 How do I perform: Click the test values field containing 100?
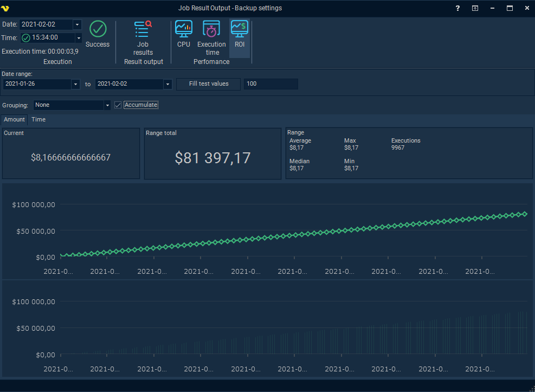point(270,84)
